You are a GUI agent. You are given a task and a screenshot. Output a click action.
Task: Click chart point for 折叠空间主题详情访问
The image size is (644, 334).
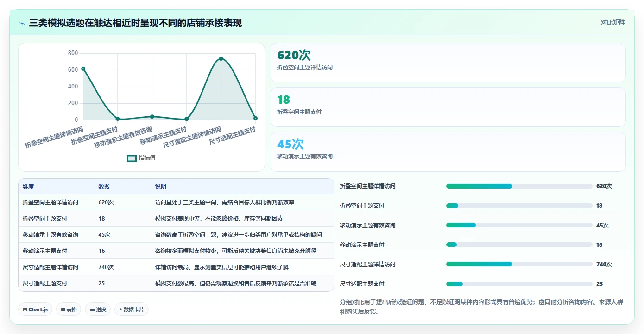point(83,69)
